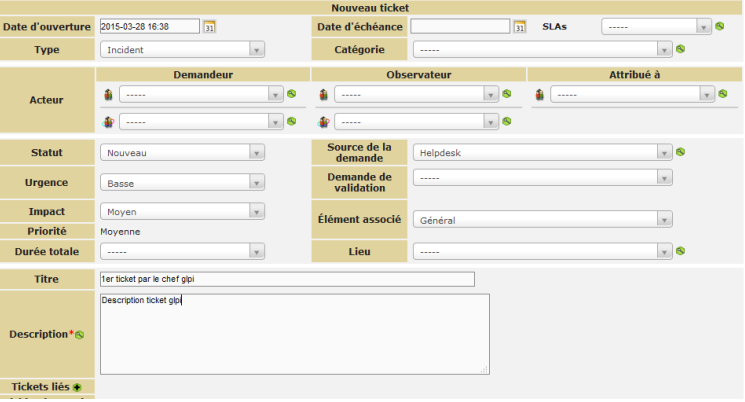This screenshot has height=402, width=745.
Task: Open the Durée totale dropdown
Action: tap(182, 251)
